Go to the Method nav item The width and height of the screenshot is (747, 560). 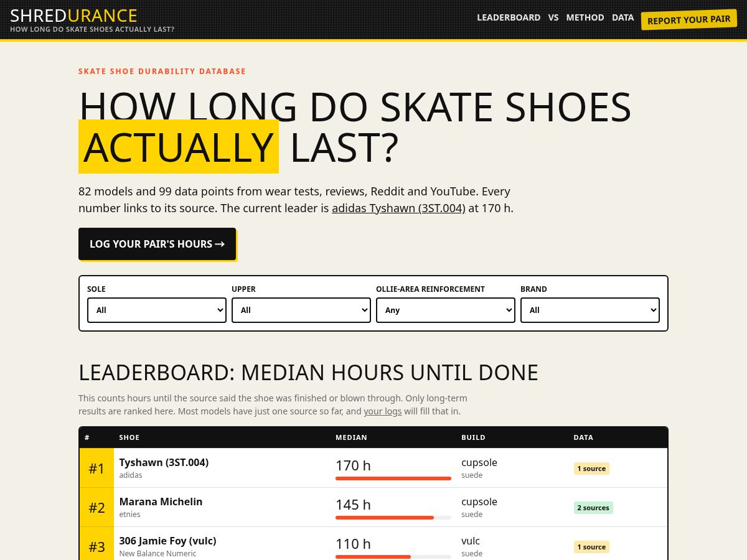click(585, 17)
